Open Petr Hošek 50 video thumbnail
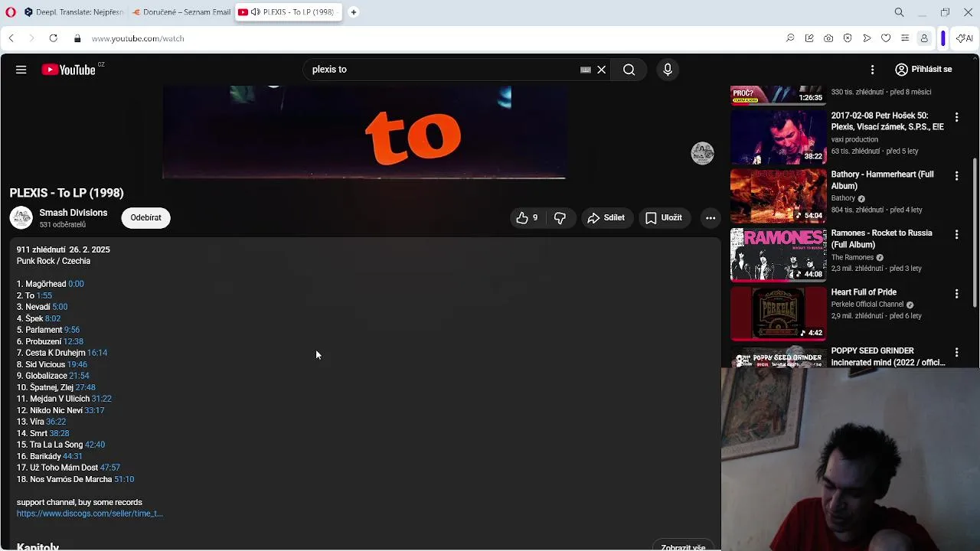980x551 pixels. 779,137
